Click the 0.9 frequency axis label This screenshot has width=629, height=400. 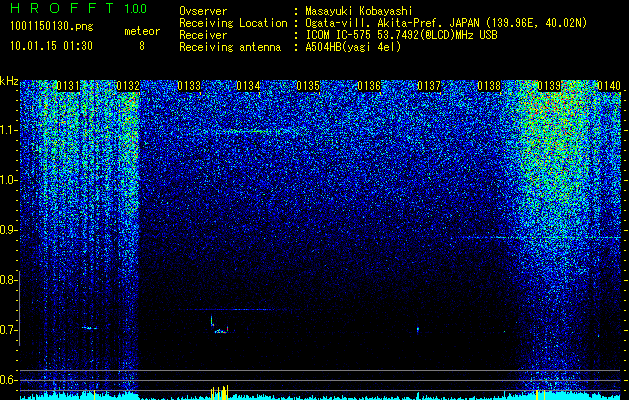point(7,230)
